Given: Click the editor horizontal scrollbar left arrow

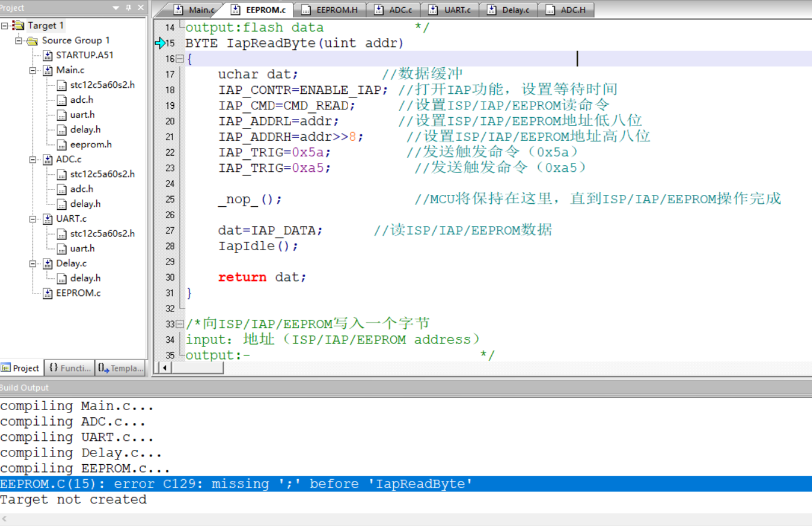Looking at the screenshot, I should [x=164, y=368].
